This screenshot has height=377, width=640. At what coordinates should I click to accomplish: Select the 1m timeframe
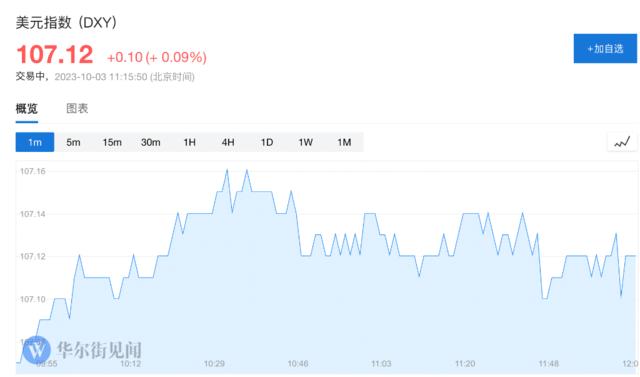coord(35,142)
